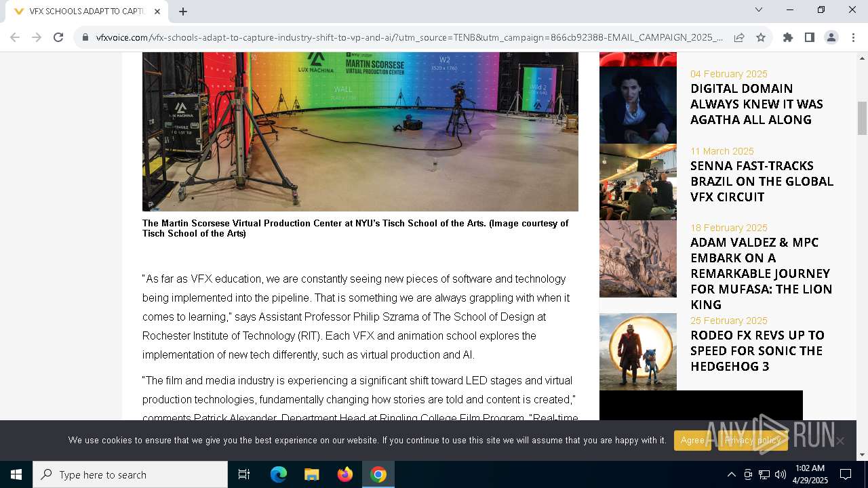This screenshot has height=488, width=868.
Task: Click the Mufasa article thumbnail
Action: pyautogui.click(x=638, y=259)
